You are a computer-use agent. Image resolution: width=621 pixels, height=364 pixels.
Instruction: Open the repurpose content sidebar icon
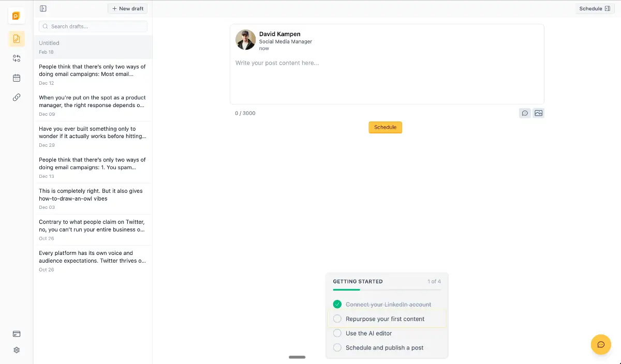[x=17, y=58]
